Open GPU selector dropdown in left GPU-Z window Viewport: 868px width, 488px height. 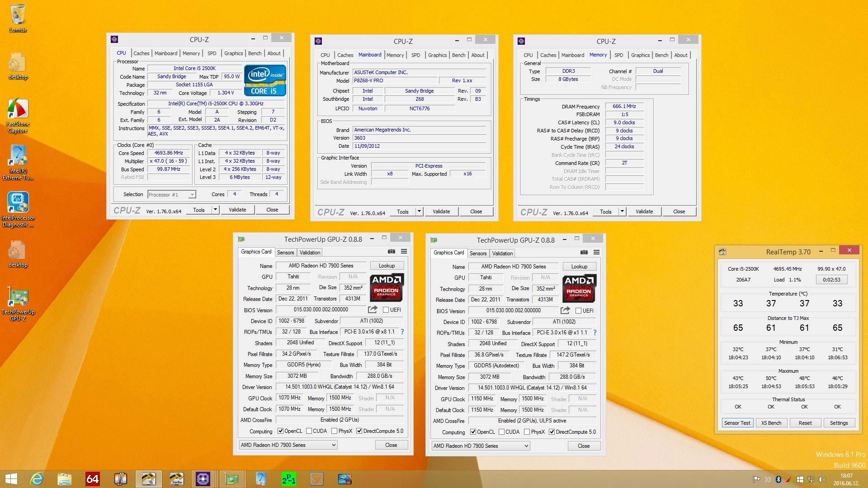pyautogui.click(x=288, y=445)
